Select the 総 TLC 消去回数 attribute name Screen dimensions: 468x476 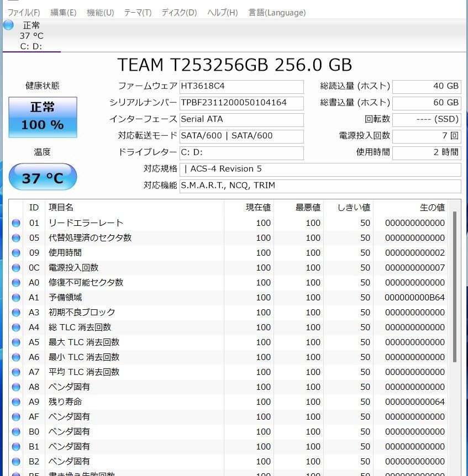pyautogui.click(x=80, y=327)
